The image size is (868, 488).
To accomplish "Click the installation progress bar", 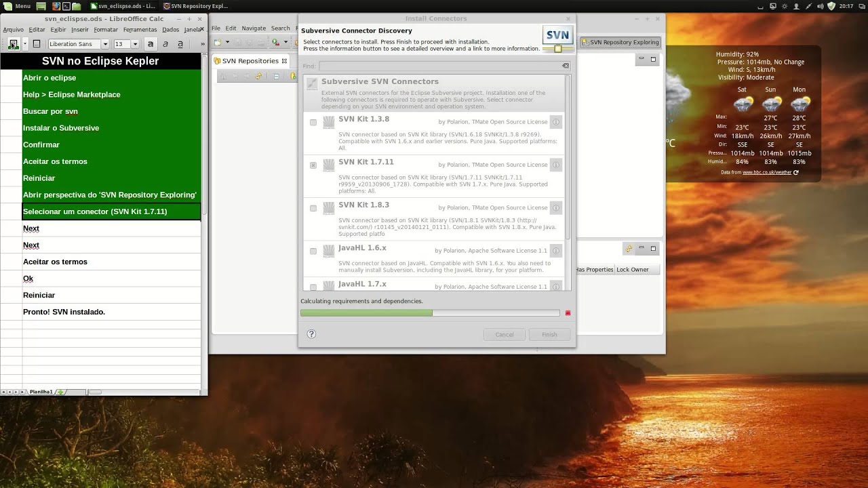I will click(x=430, y=313).
